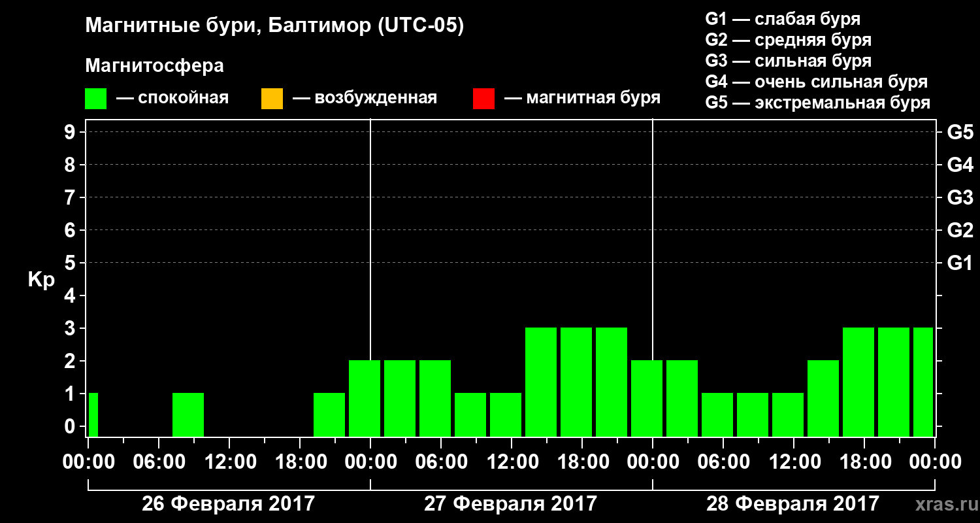Click the Kp 2 bar after 12:00 on 28 February

823,398
